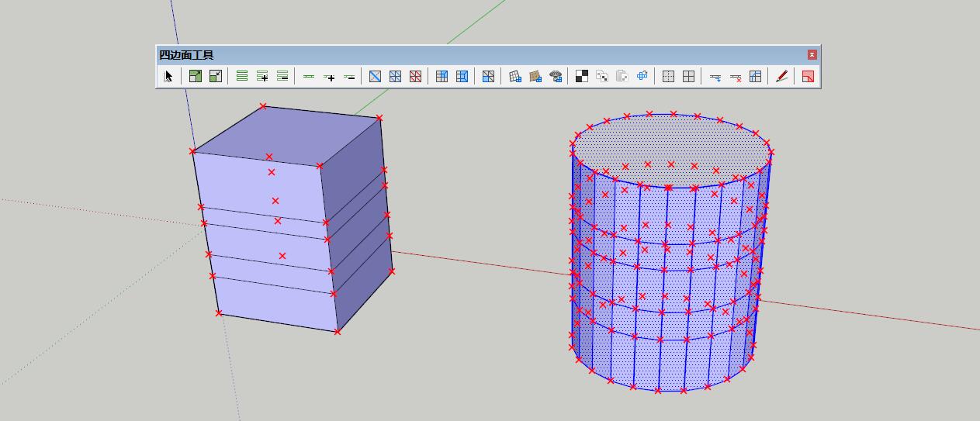Click the blue inset-square grid icon
Screen dimensions: 980x421
[x=462, y=76]
